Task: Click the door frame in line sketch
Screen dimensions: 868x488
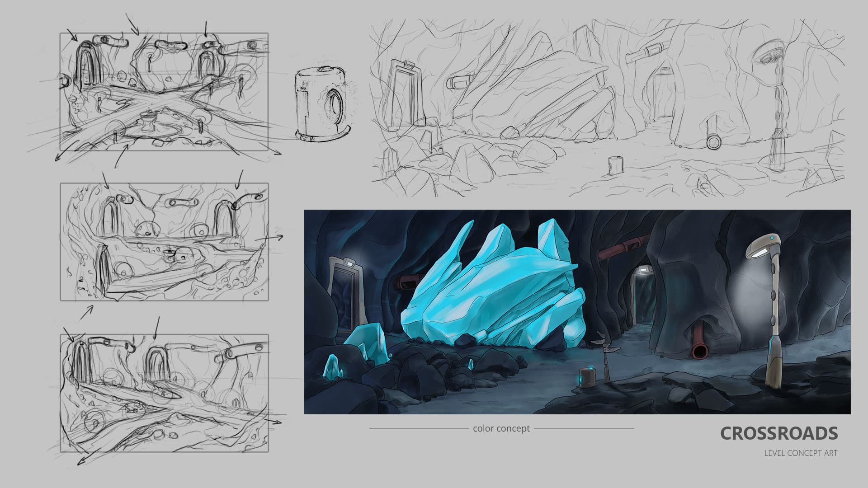Action: 408,93
